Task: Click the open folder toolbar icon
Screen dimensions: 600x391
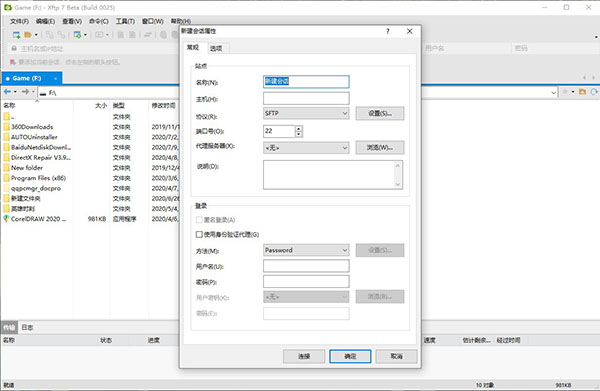Action: point(28,35)
